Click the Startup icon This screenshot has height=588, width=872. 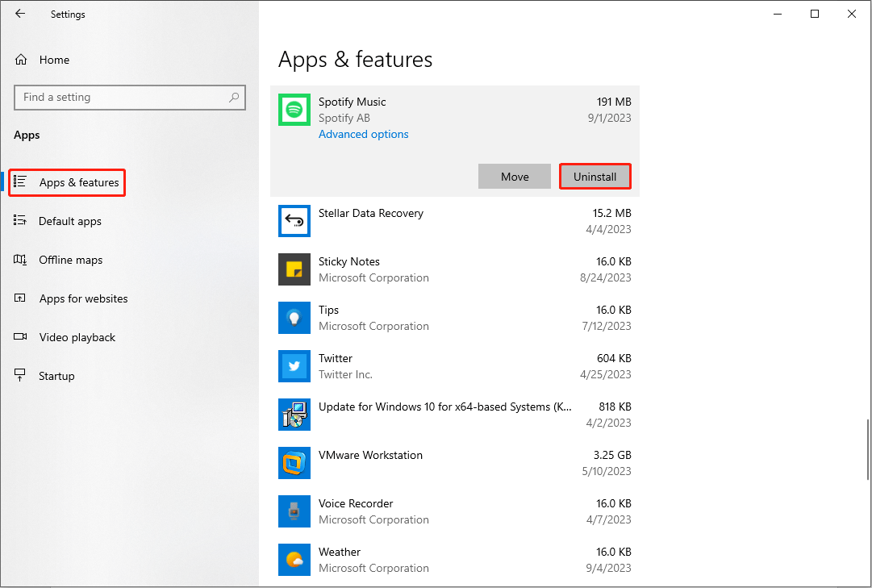point(20,376)
